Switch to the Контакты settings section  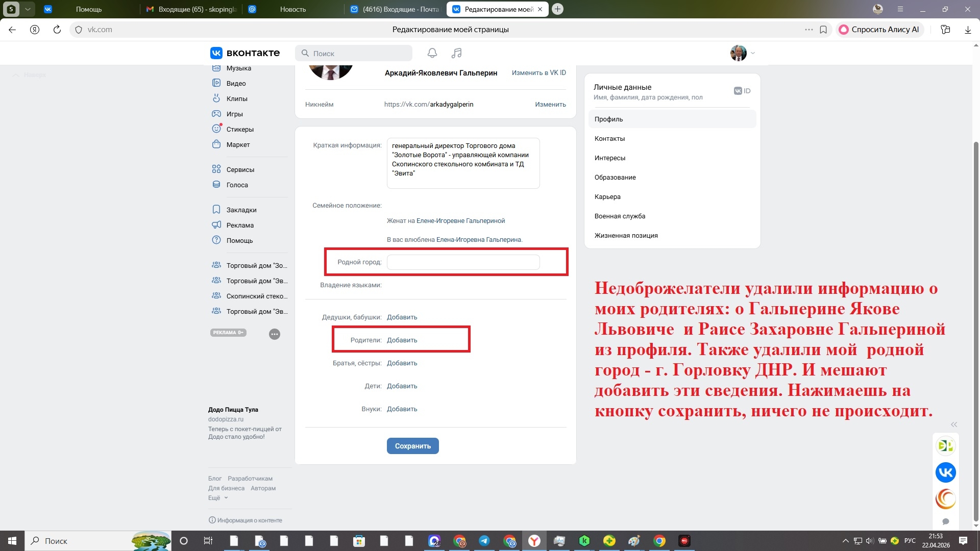pos(609,139)
